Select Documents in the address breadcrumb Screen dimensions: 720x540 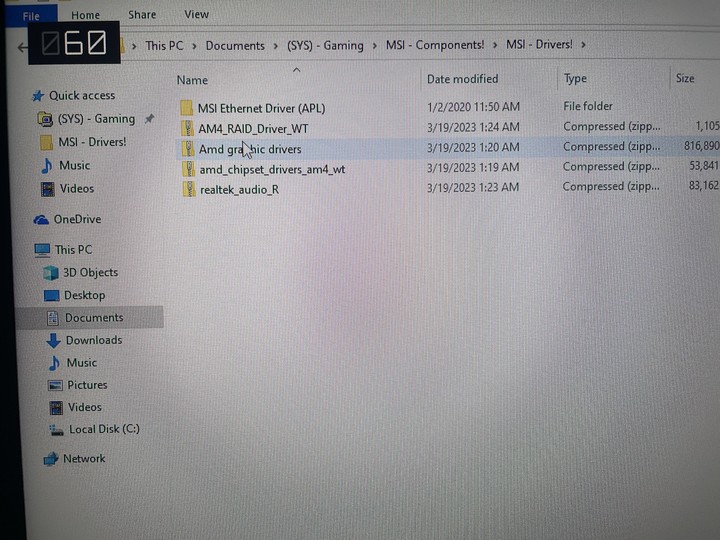[235, 46]
